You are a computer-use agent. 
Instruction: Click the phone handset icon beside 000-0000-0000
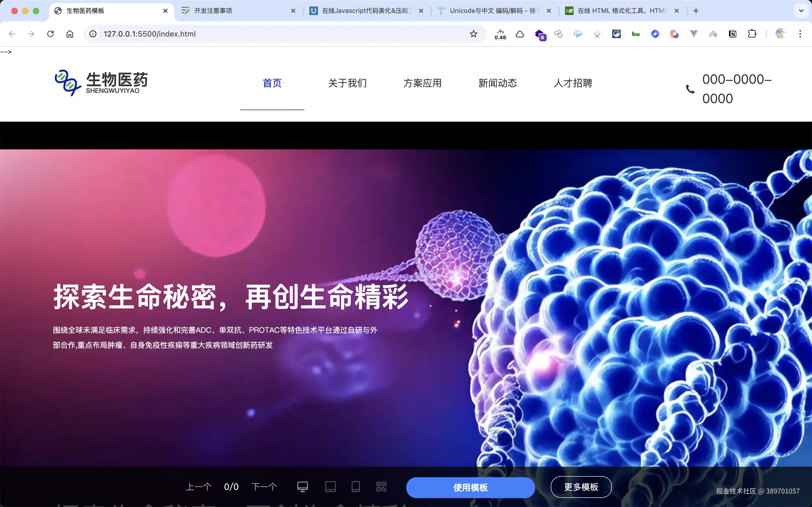point(691,89)
